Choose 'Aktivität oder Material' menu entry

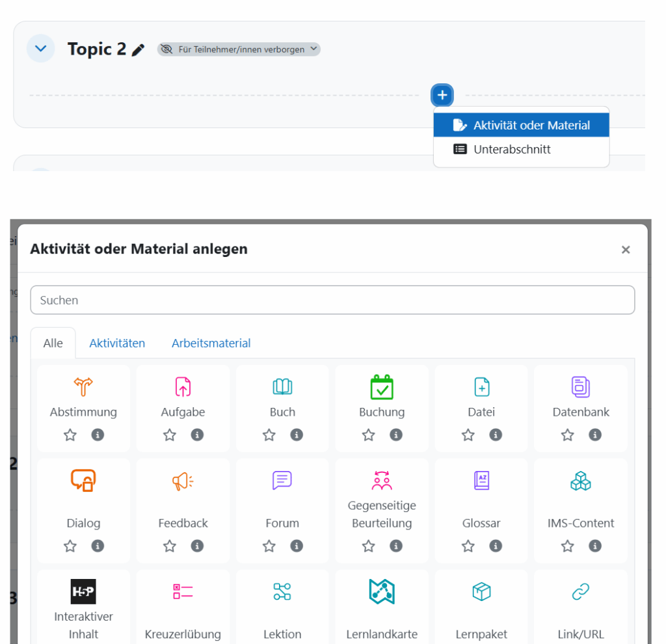pyautogui.click(x=522, y=126)
